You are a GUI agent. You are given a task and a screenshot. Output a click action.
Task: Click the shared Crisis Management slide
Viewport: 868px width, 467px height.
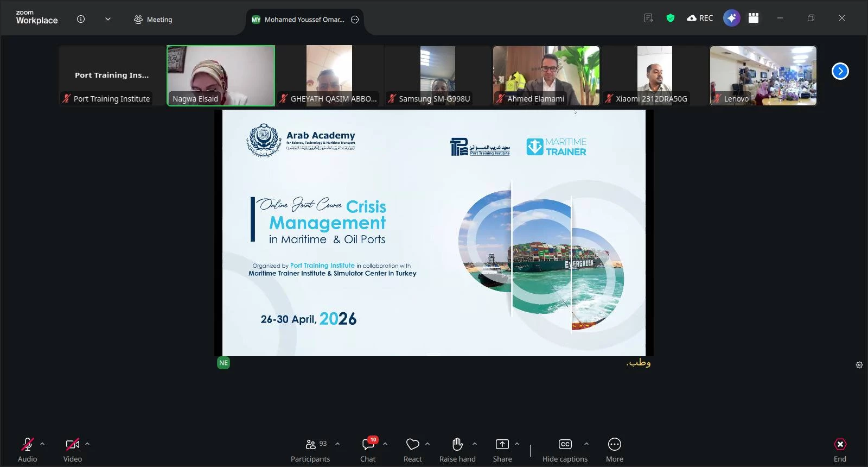point(434,233)
